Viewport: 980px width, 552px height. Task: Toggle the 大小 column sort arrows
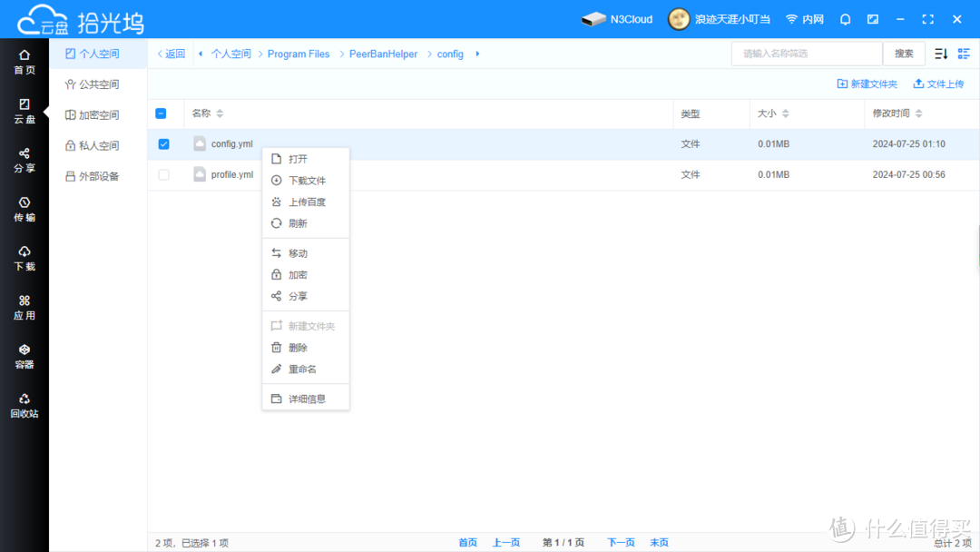[x=786, y=113]
